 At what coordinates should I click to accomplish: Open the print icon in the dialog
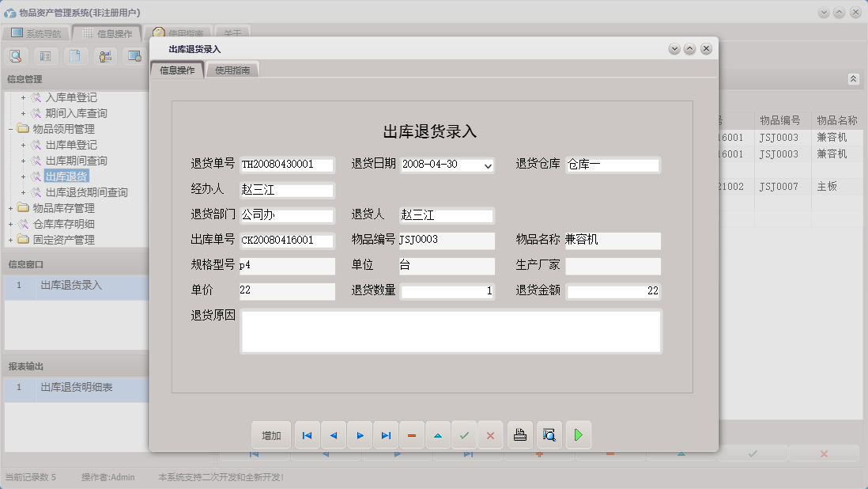click(x=519, y=434)
